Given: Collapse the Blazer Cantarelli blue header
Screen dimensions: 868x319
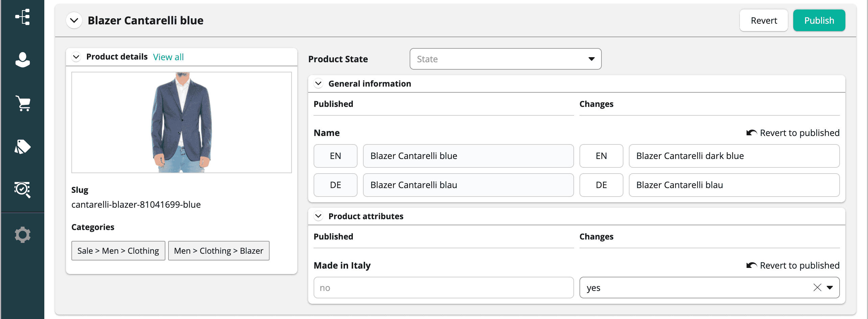Looking at the screenshot, I should pyautogui.click(x=74, y=20).
